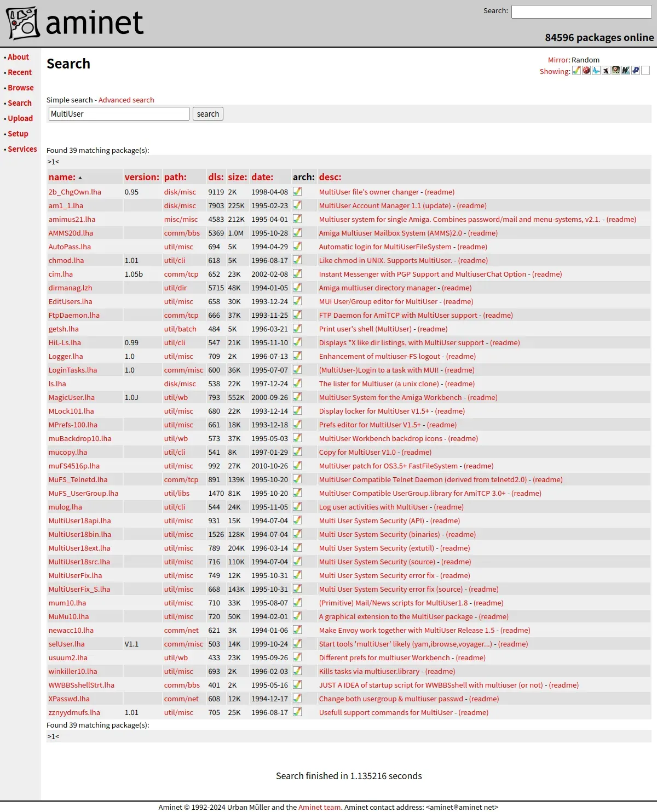Screen dimensions: 657x812
Task: Click arch icon in dirmanag.lzh row
Action: [297, 287]
